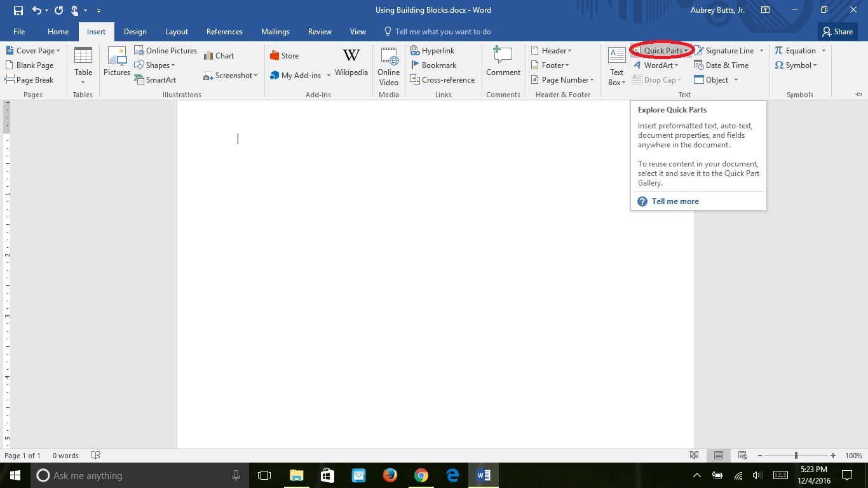Insert a Cross-reference
This screenshot has width=868, height=488.
tap(443, 80)
